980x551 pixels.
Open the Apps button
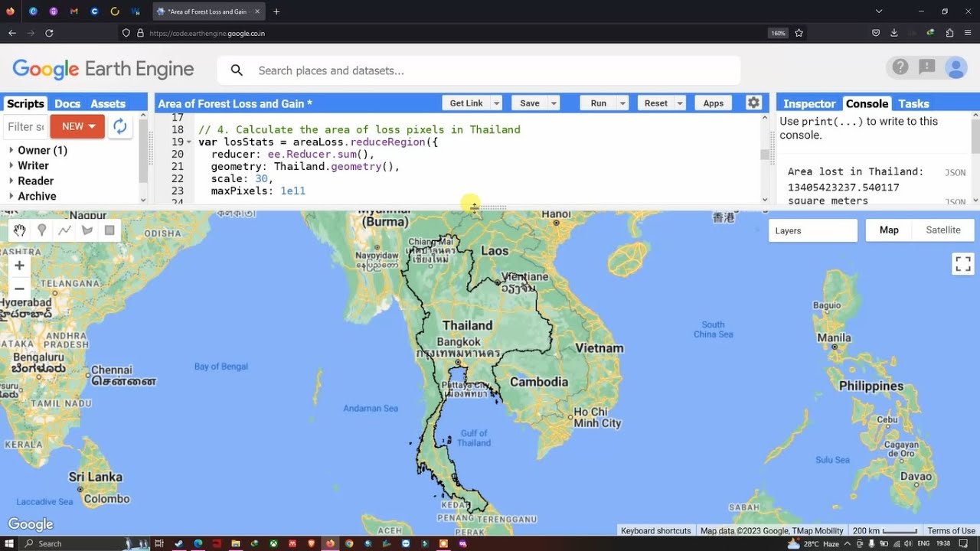[714, 103]
